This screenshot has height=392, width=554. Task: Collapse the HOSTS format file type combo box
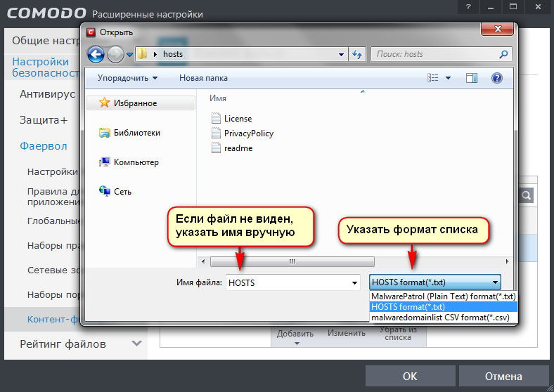(x=435, y=282)
